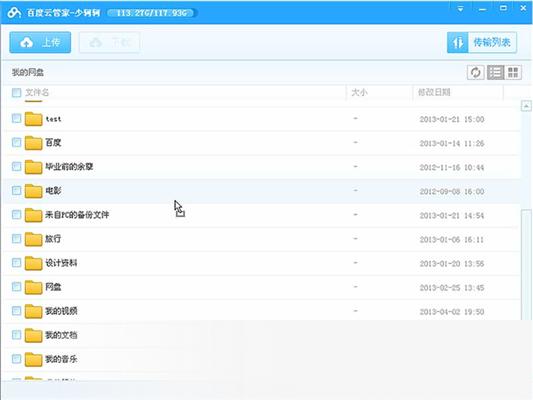
Task: Check the 电影 folder checkbox
Action: [16, 190]
